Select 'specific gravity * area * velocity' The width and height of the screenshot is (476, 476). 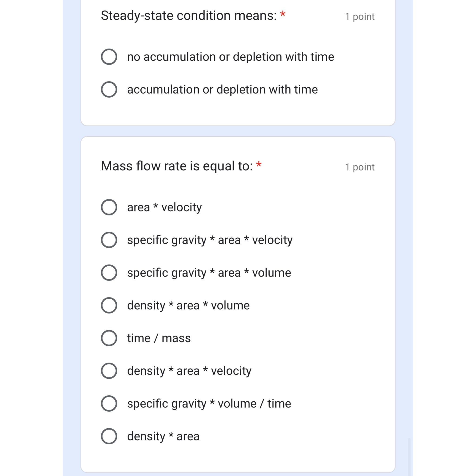pos(209,240)
